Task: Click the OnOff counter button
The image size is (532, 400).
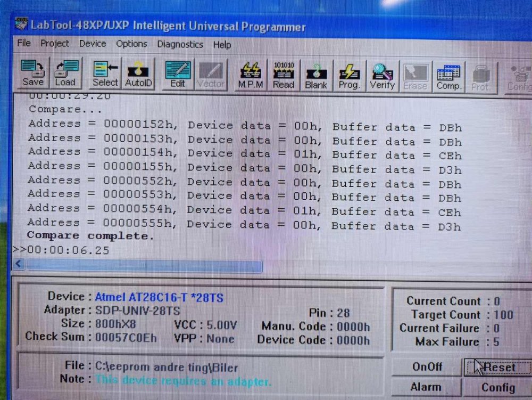Action: [x=427, y=367]
